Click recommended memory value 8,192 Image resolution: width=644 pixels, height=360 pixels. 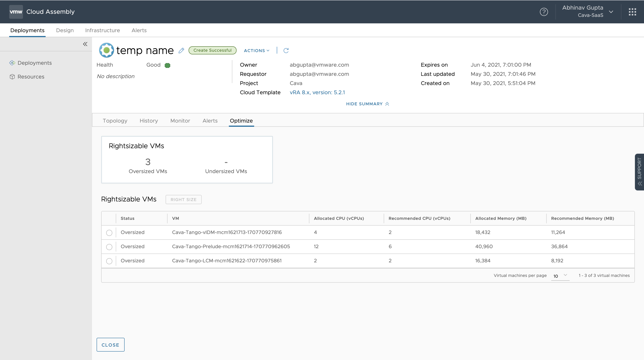tap(557, 261)
